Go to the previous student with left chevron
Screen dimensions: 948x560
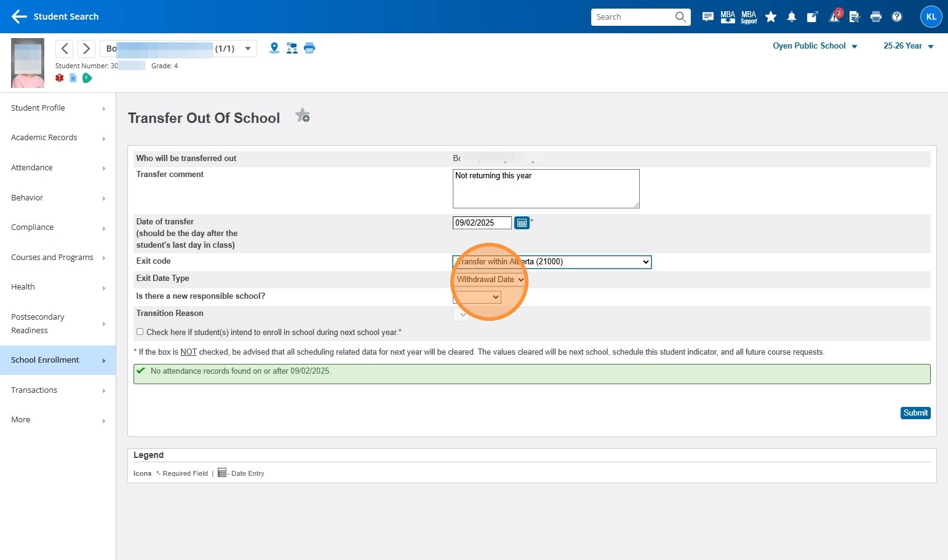pyautogui.click(x=65, y=49)
